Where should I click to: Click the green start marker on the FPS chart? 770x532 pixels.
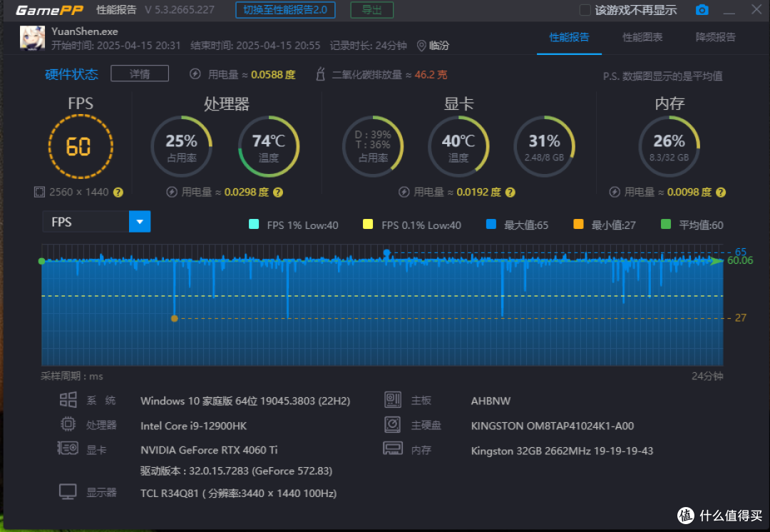pyautogui.click(x=42, y=261)
